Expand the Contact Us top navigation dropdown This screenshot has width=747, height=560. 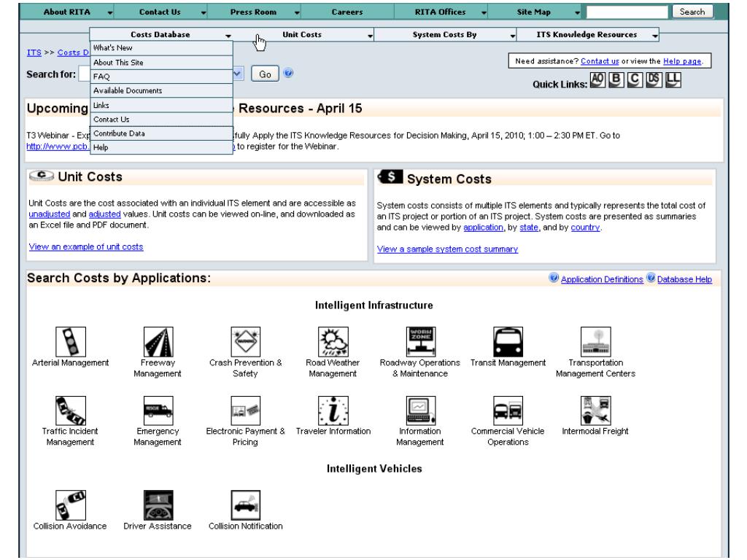point(204,13)
